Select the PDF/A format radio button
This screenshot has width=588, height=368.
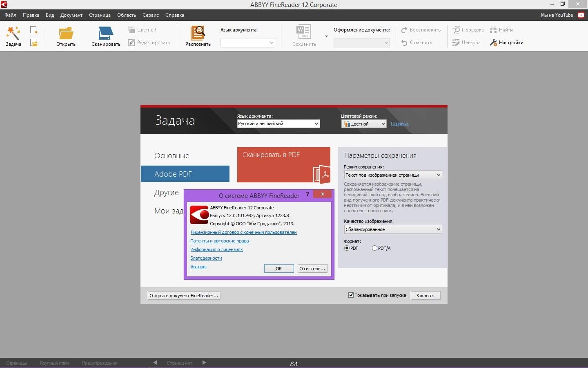coord(374,248)
